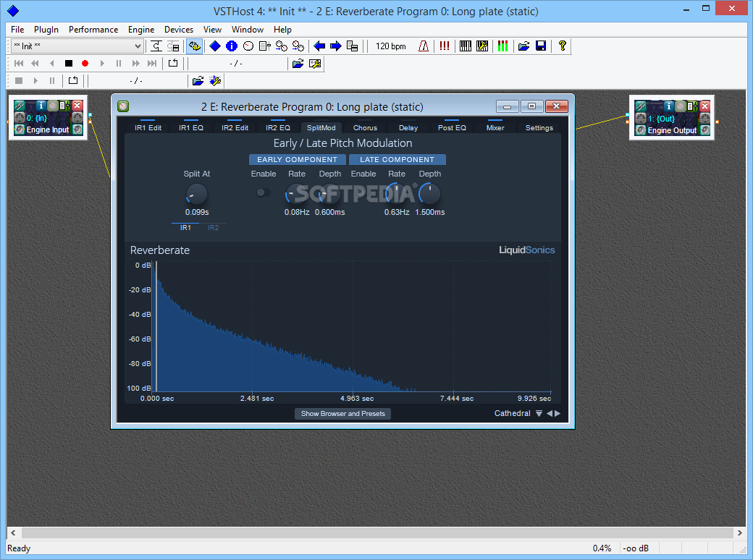Click the red record button
753x560 pixels.
coord(85,64)
